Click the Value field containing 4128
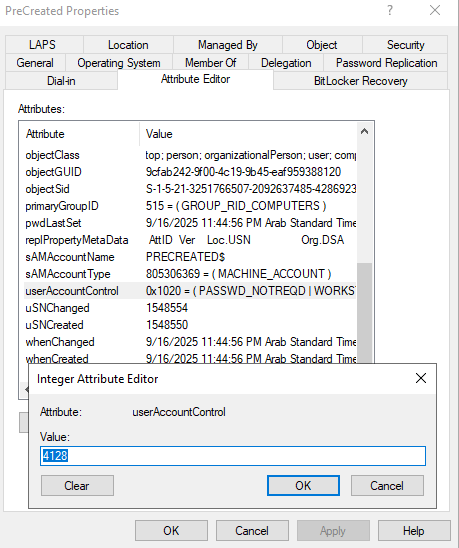This screenshot has width=459, height=548. [x=233, y=456]
